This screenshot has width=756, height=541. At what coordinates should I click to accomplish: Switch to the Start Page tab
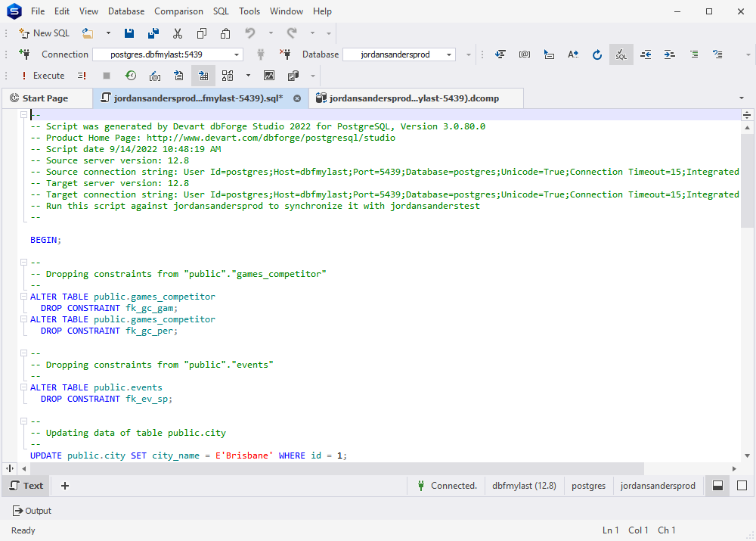tap(47, 98)
